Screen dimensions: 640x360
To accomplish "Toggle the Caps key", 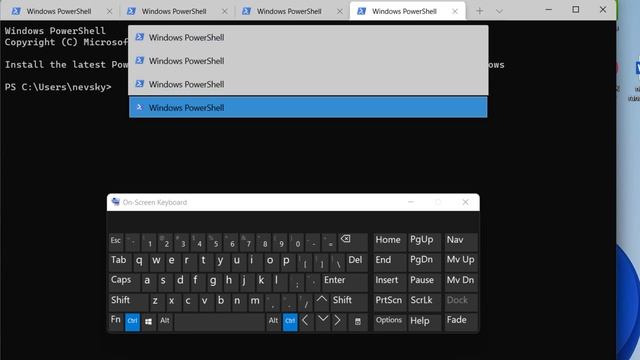I will (x=124, y=281).
